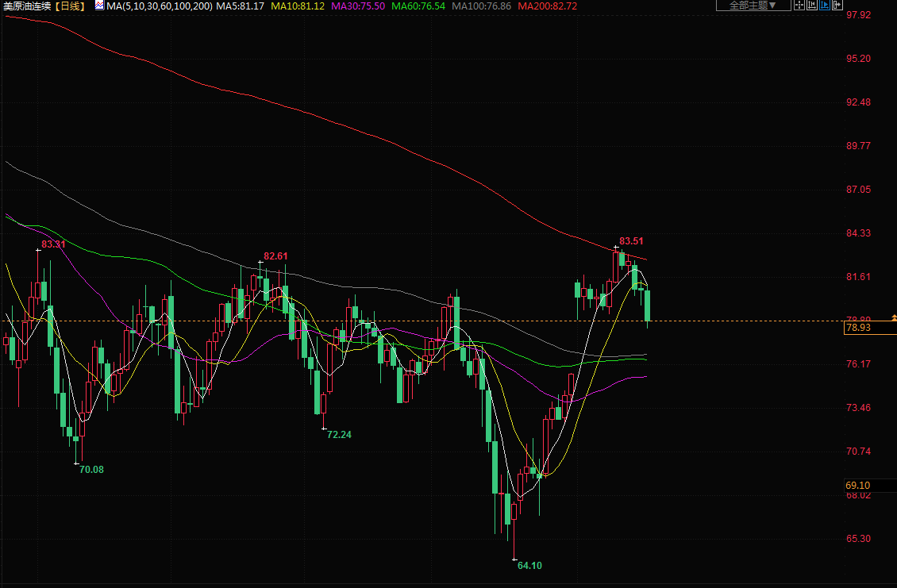897x588 pixels.
Task: Select the MA5:81.17 legend value
Action: tap(241, 6)
